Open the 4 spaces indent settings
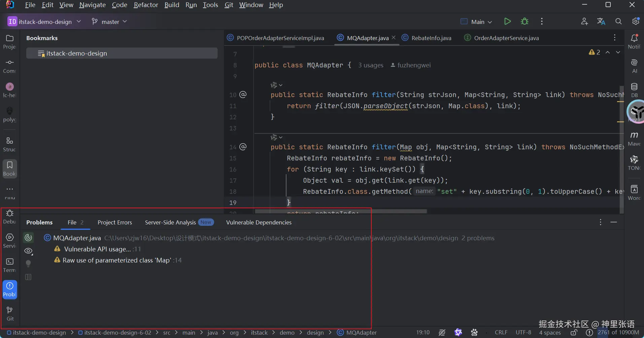 point(550,333)
